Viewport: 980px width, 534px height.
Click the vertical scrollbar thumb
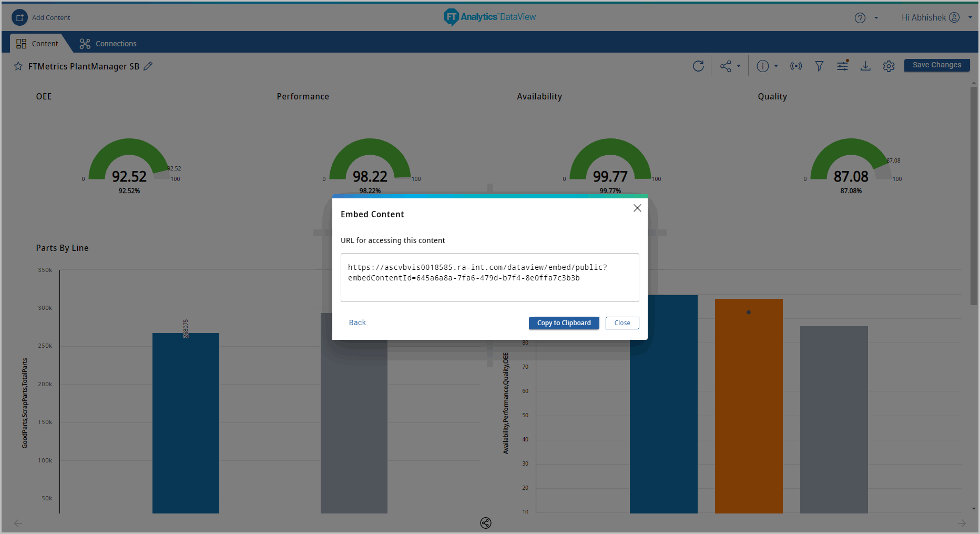974,196
